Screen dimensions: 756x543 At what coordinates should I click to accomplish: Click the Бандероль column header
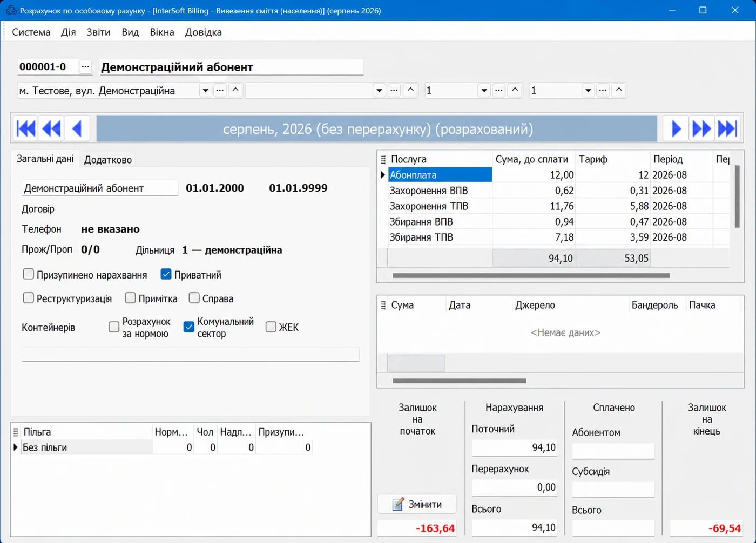click(657, 305)
